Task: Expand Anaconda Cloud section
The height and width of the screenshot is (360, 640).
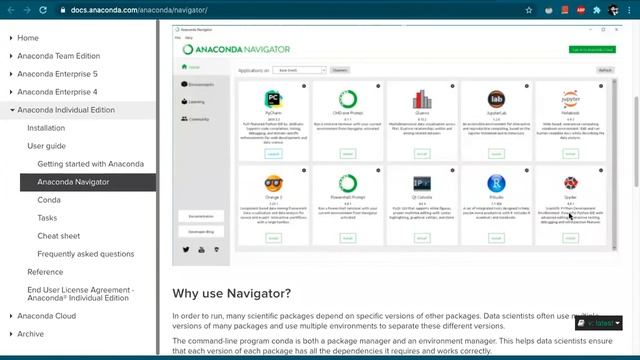Action: 11,316
